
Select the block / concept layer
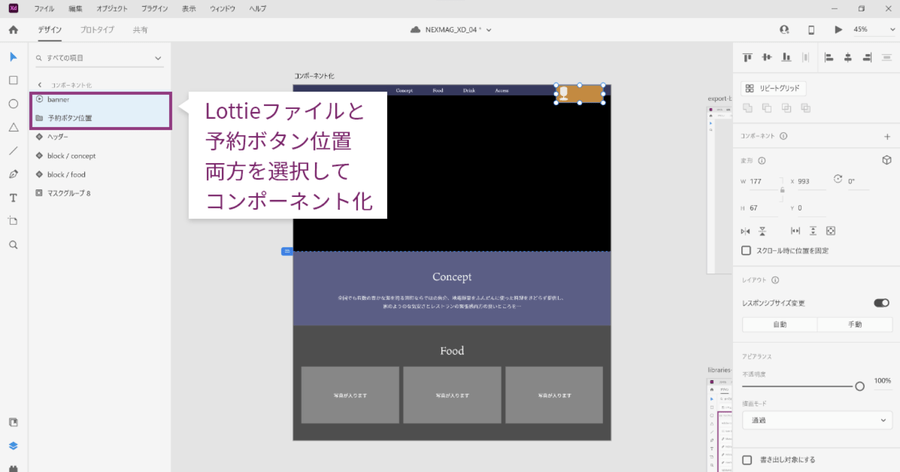tap(100, 156)
